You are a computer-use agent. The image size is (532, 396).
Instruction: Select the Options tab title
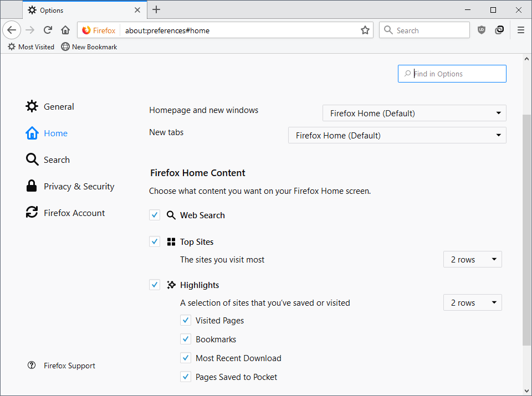(52, 11)
